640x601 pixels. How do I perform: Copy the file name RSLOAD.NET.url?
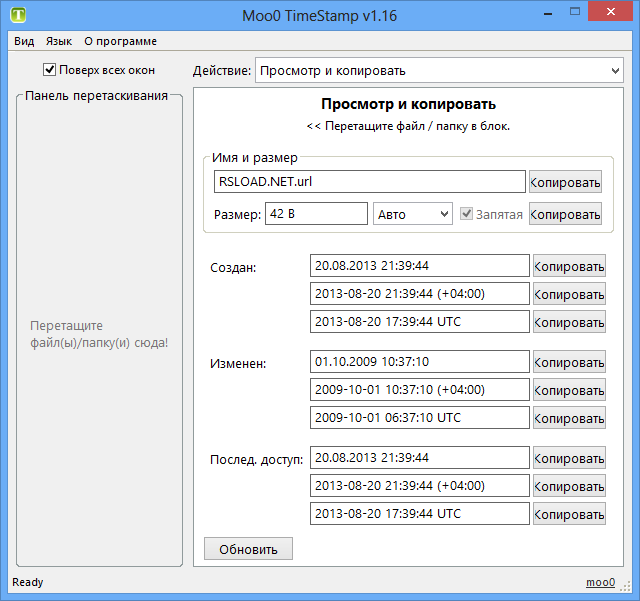[565, 182]
